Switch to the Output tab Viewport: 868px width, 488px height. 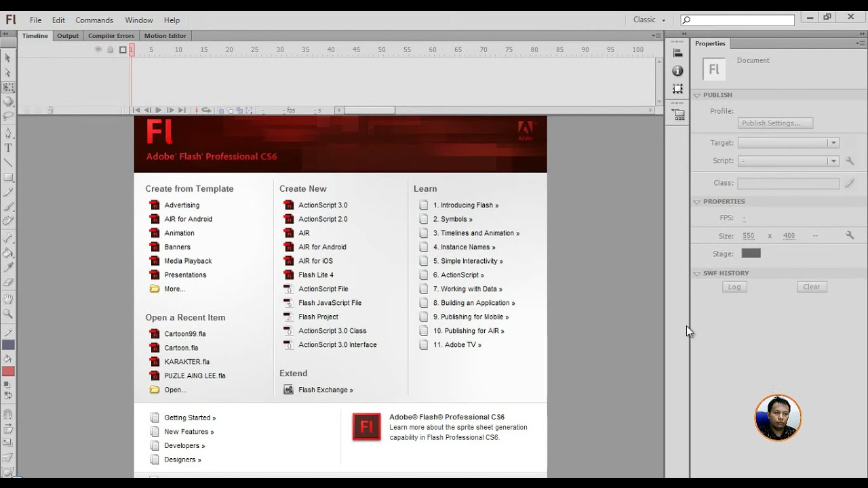[68, 36]
